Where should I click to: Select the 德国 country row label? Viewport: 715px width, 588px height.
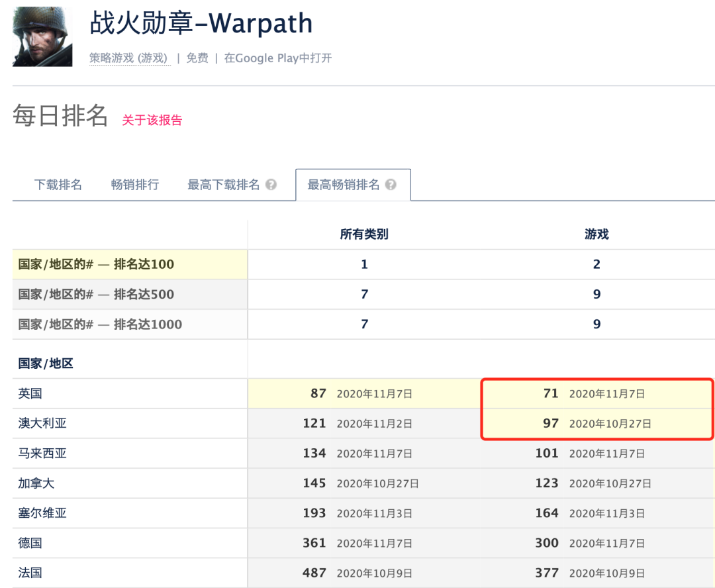[x=30, y=543]
